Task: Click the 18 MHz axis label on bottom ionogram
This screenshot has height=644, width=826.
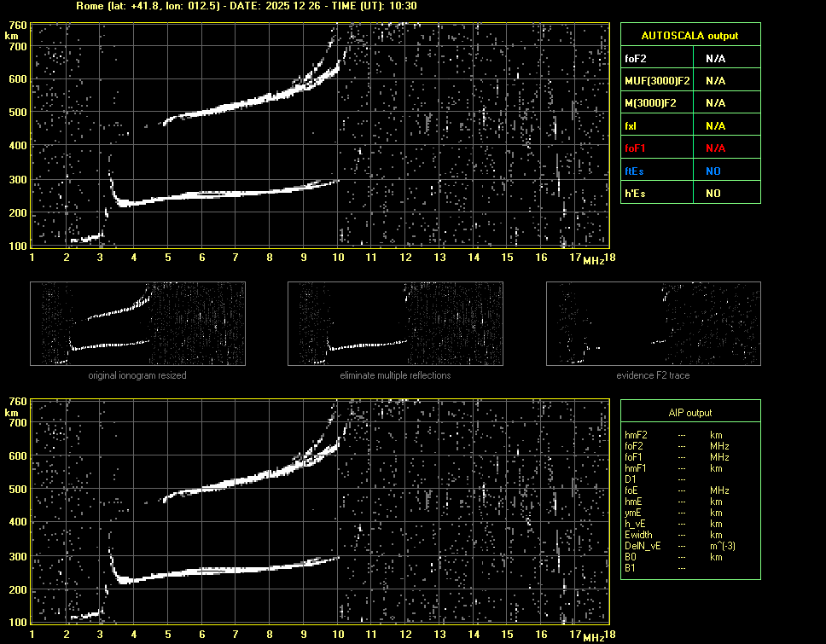Action: [x=609, y=635]
